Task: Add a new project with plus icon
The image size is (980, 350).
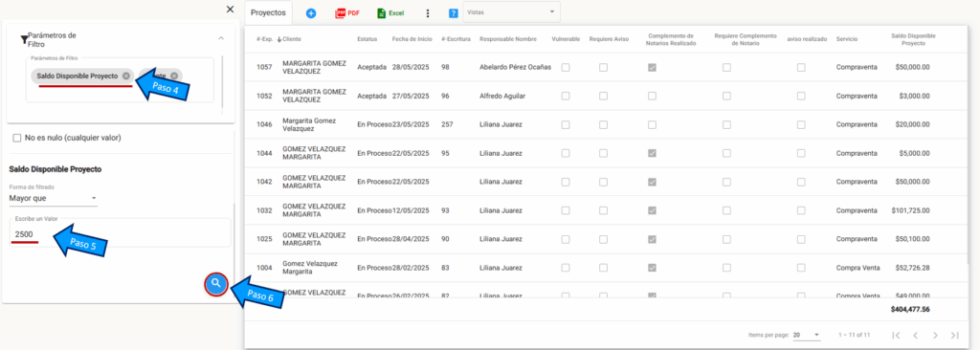Action: coord(311,12)
